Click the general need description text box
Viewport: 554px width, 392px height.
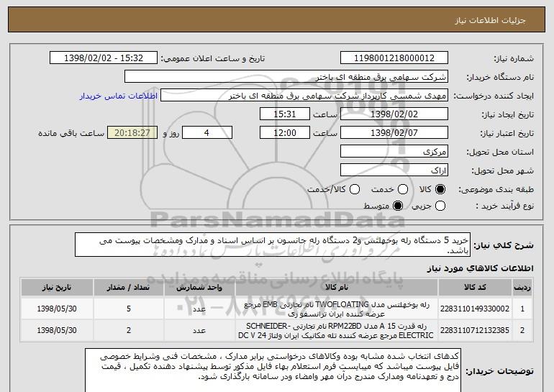[273, 245]
